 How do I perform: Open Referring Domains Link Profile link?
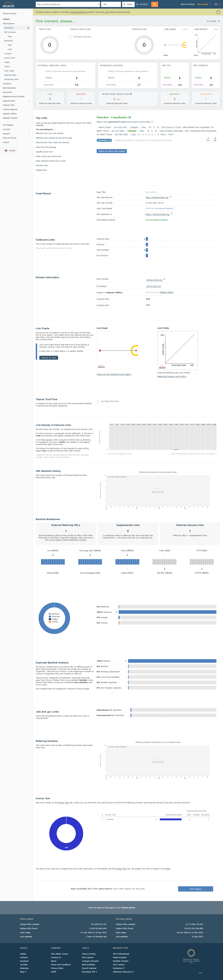point(172,377)
